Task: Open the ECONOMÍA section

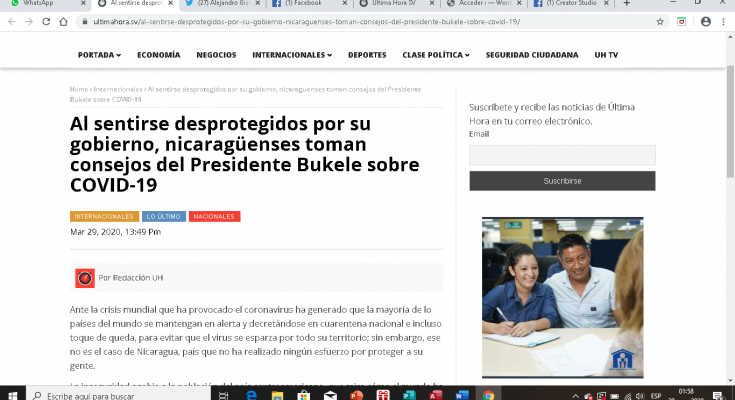Action: 158,55
